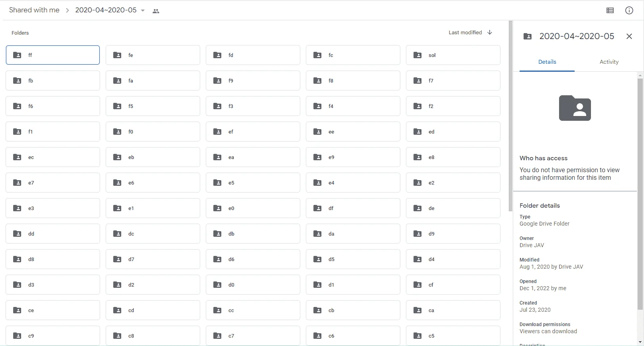Select folder named f2
The height and width of the screenshot is (346, 644).
point(453,106)
